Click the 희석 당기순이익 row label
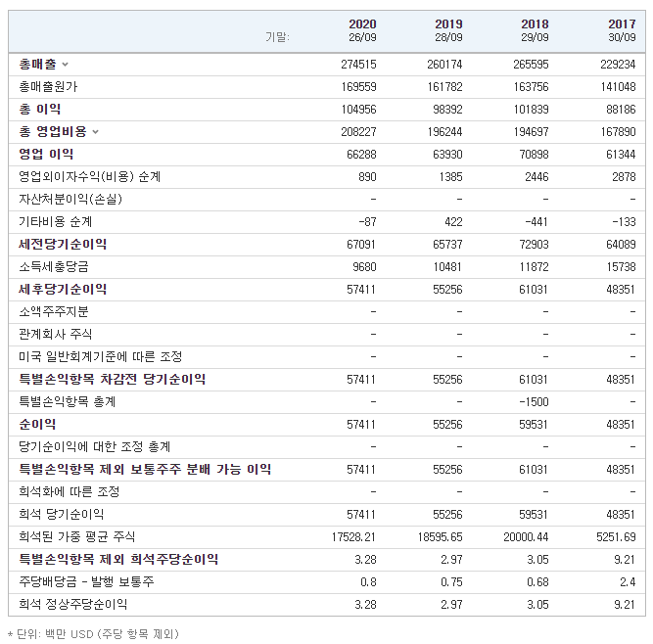Viewport: 653px width, 644px height. tap(62, 514)
